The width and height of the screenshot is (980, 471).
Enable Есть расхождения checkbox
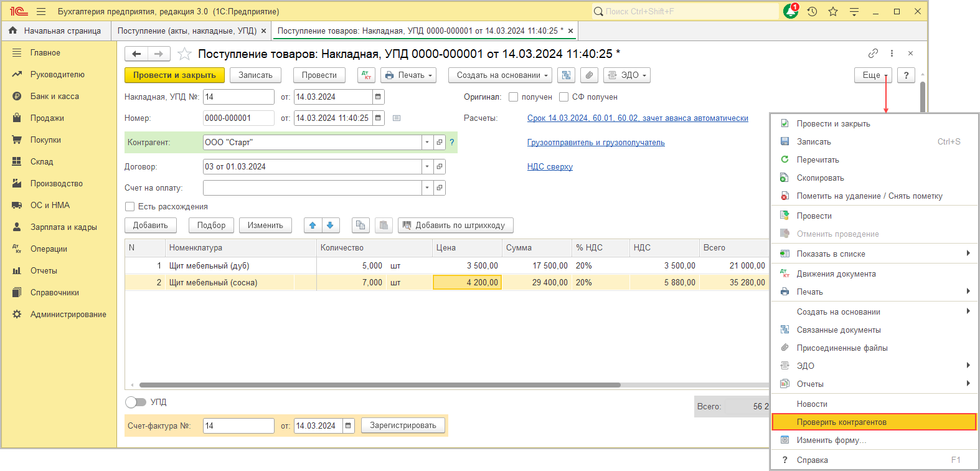pos(130,207)
